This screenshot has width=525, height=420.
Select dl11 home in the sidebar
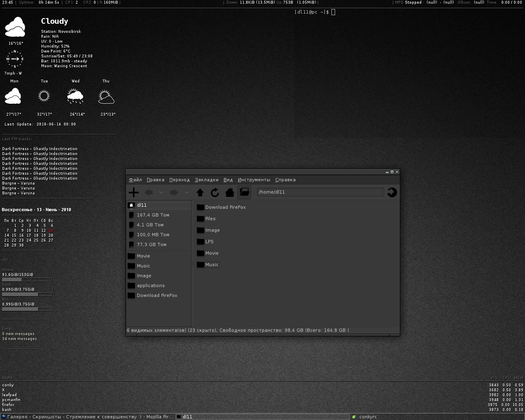coord(159,205)
